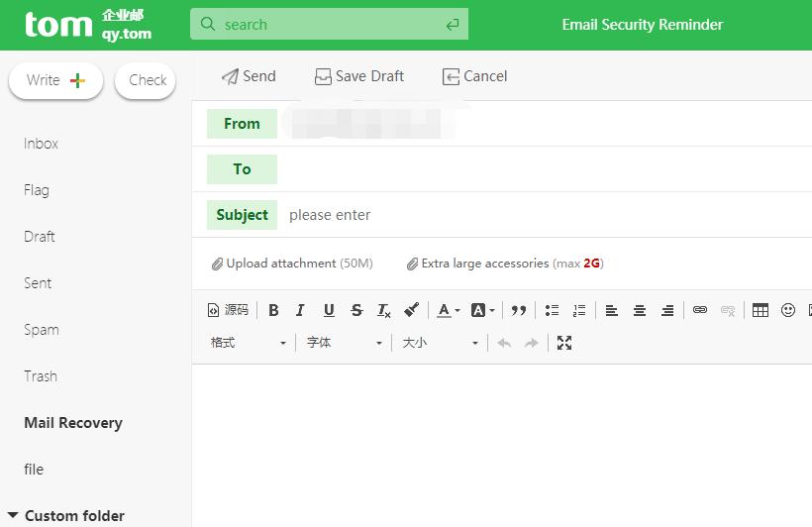This screenshot has height=527, width=812.
Task: Open Email Security Reminder link
Action: [x=642, y=25]
